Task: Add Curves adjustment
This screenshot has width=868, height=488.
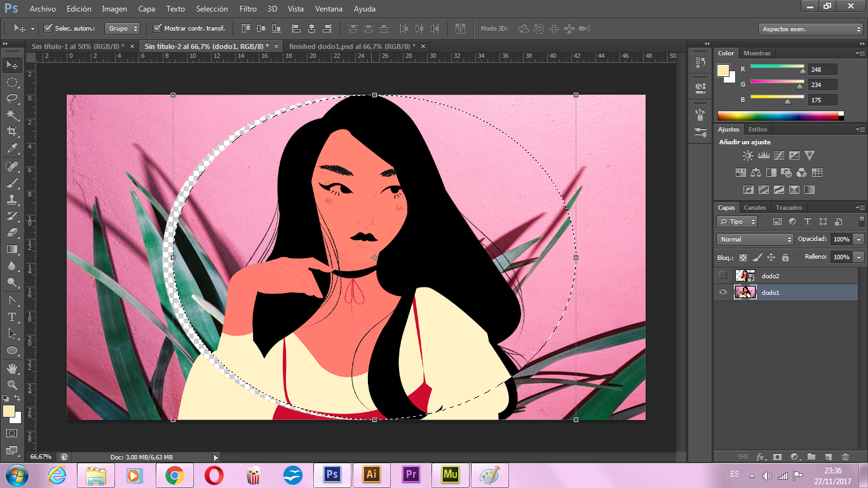Action: coord(779,155)
